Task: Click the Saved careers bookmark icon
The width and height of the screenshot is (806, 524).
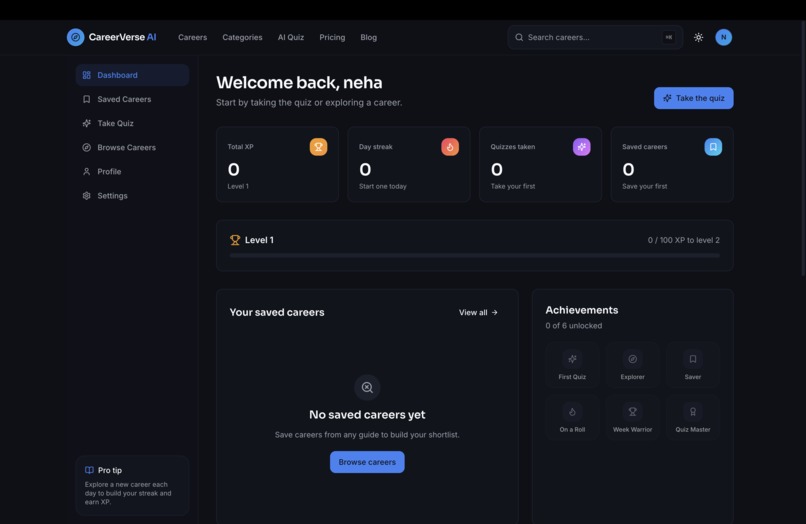Action: tap(713, 147)
